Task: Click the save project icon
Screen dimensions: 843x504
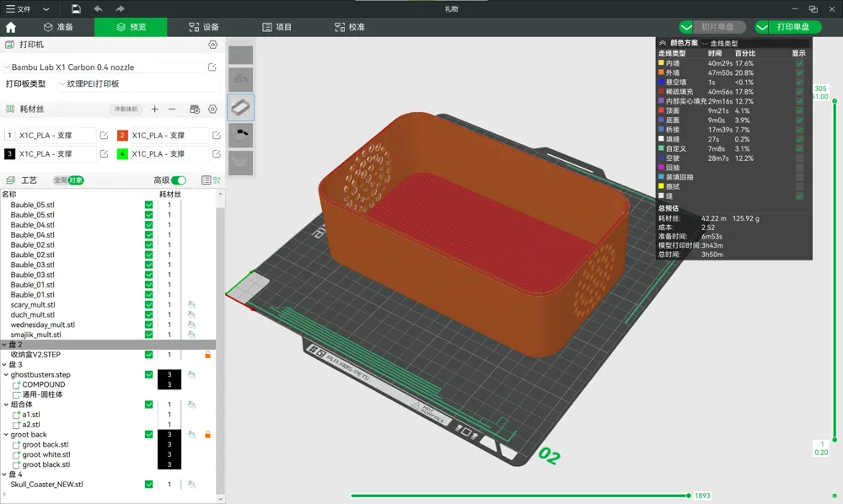Action: pos(76,8)
